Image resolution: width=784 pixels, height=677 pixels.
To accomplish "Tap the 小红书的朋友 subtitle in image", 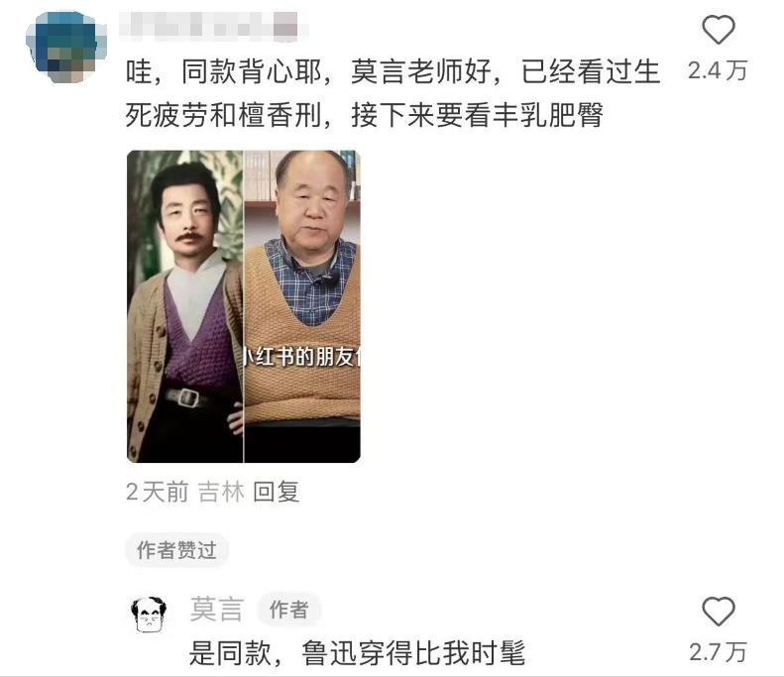I will (302, 357).
